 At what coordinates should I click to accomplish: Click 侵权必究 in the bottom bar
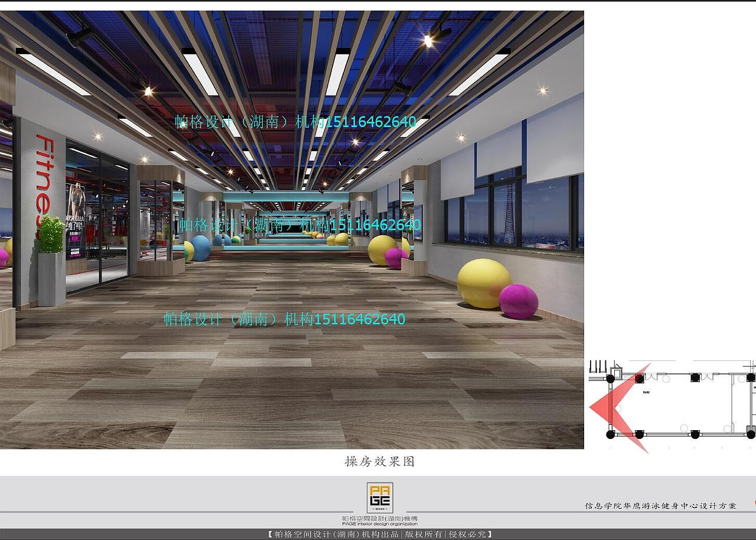click(x=468, y=534)
